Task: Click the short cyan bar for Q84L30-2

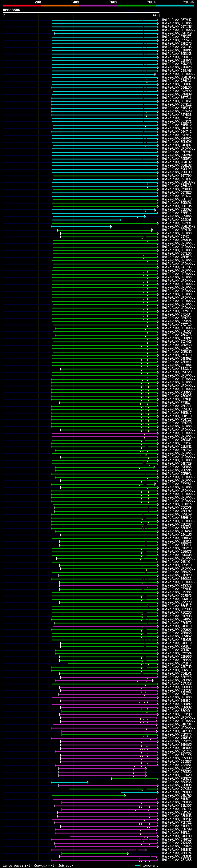Action: coord(82,227)
